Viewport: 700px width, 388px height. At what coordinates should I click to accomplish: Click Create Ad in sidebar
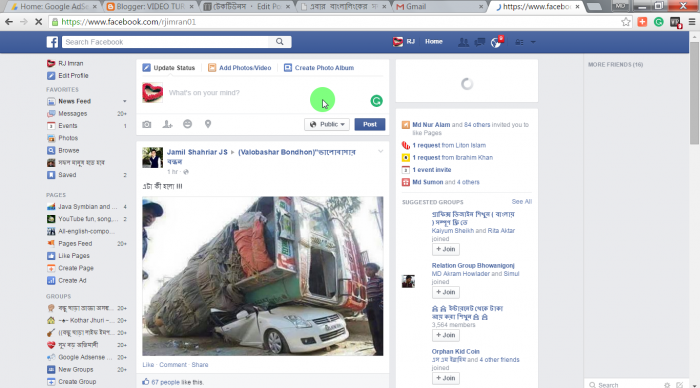pos(72,281)
